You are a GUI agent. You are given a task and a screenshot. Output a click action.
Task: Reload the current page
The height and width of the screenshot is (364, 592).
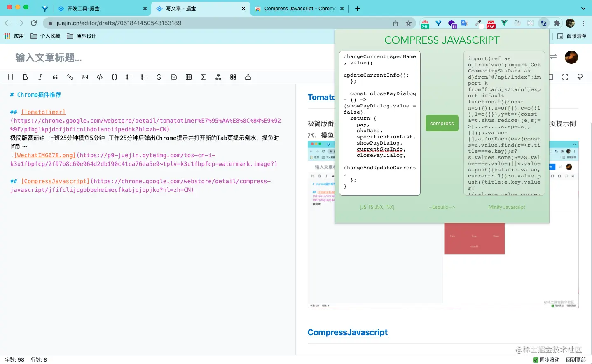coord(34,23)
